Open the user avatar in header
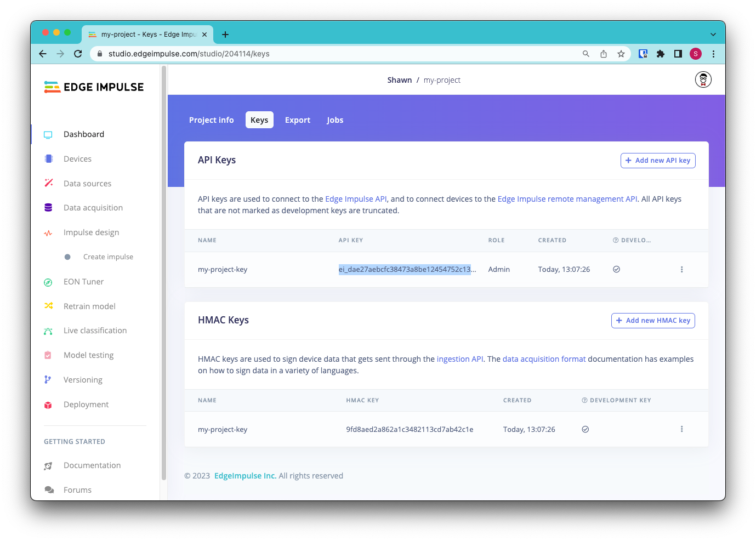Screen dimensions: 756x541 (x=703, y=80)
